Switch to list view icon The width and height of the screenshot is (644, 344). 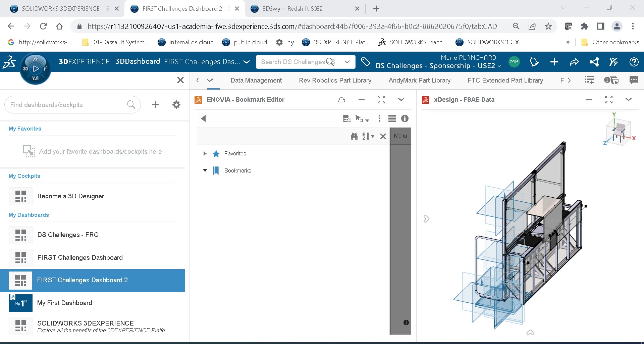[392, 118]
